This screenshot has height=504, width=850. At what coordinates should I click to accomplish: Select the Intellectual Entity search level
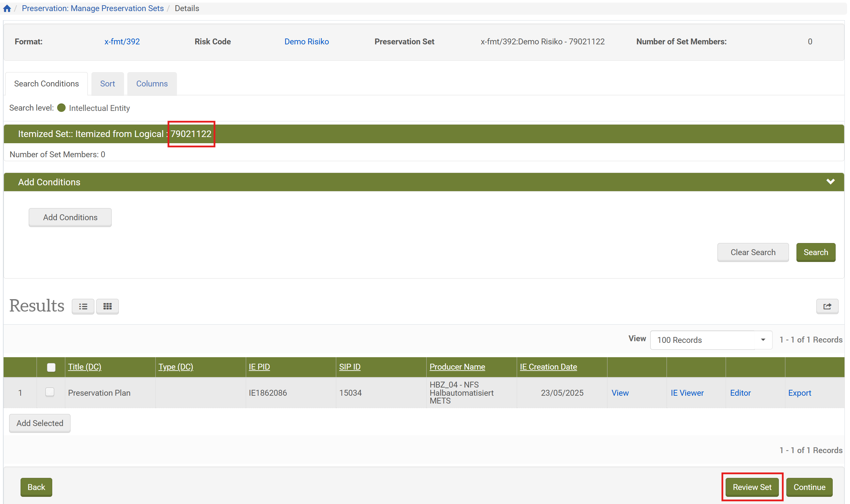point(61,108)
